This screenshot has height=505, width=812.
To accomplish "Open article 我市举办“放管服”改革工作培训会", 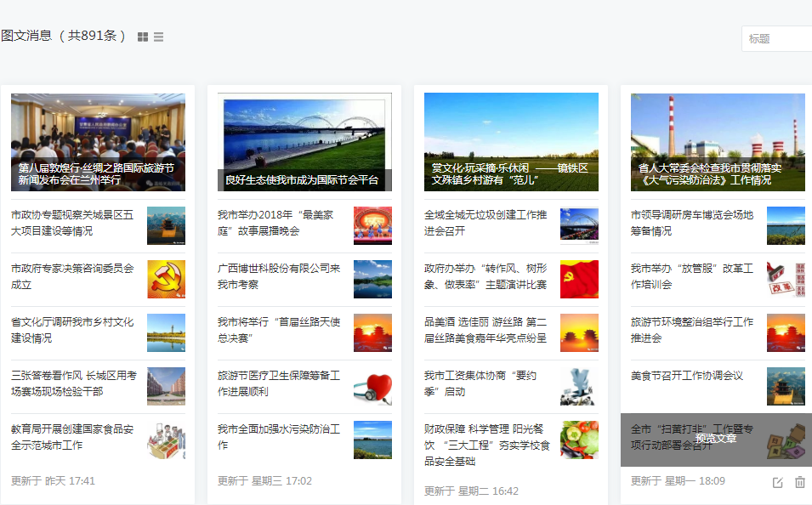I will 692,276.
